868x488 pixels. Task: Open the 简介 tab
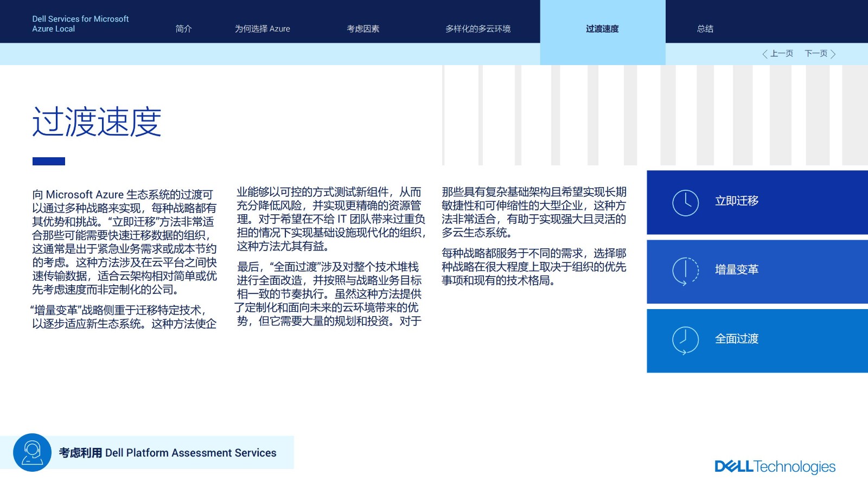point(183,29)
